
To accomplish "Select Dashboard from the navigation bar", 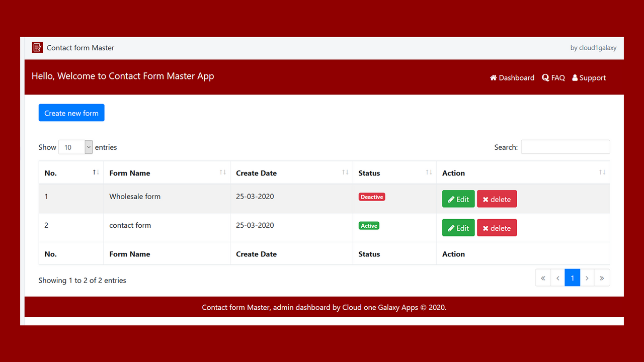I will coord(516,77).
